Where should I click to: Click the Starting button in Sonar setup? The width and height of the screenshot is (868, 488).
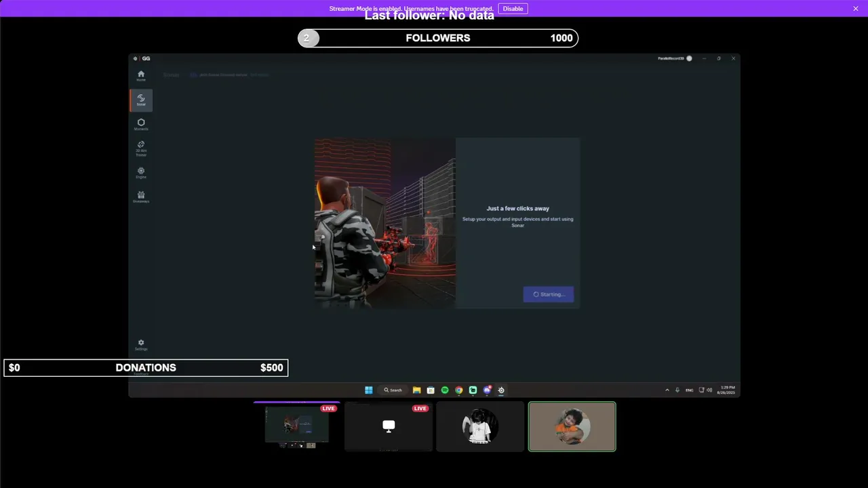point(549,294)
